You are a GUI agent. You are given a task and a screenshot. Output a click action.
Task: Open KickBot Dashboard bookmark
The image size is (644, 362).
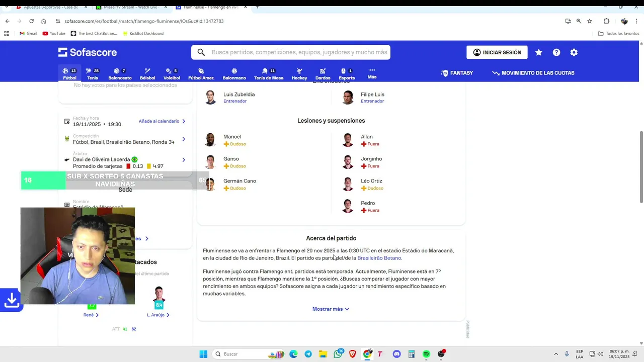pyautogui.click(x=143, y=34)
